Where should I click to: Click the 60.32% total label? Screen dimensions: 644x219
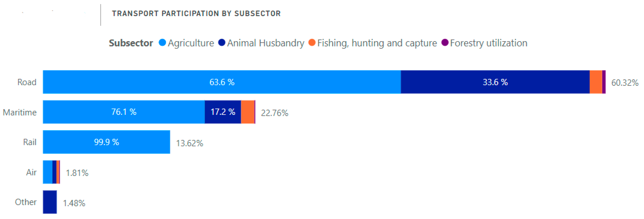tap(624, 83)
